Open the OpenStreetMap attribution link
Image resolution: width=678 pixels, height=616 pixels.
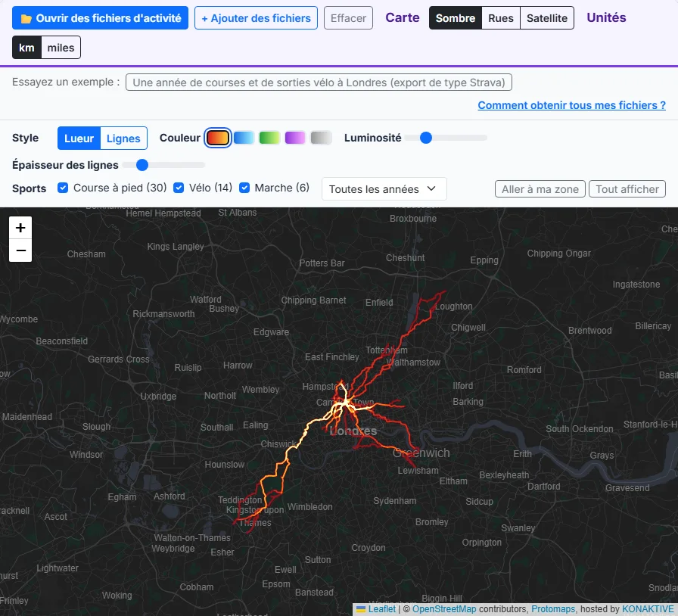click(444, 609)
